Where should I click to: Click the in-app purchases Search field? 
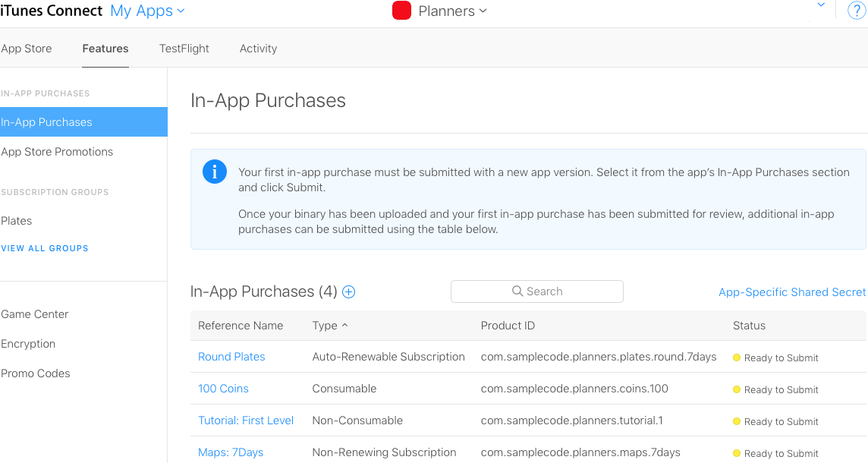[537, 291]
